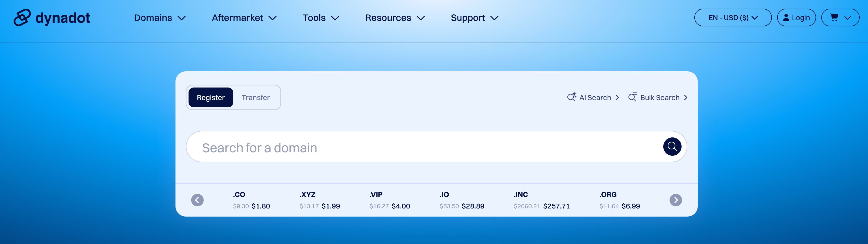Image resolution: width=868 pixels, height=244 pixels.
Task: Expand the Support menu chevron
Action: pos(494,18)
